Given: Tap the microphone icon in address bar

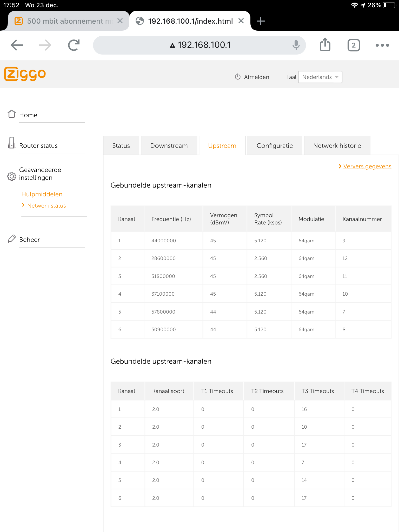Looking at the screenshot, I should pyautogui.click(x=296, y=45).
